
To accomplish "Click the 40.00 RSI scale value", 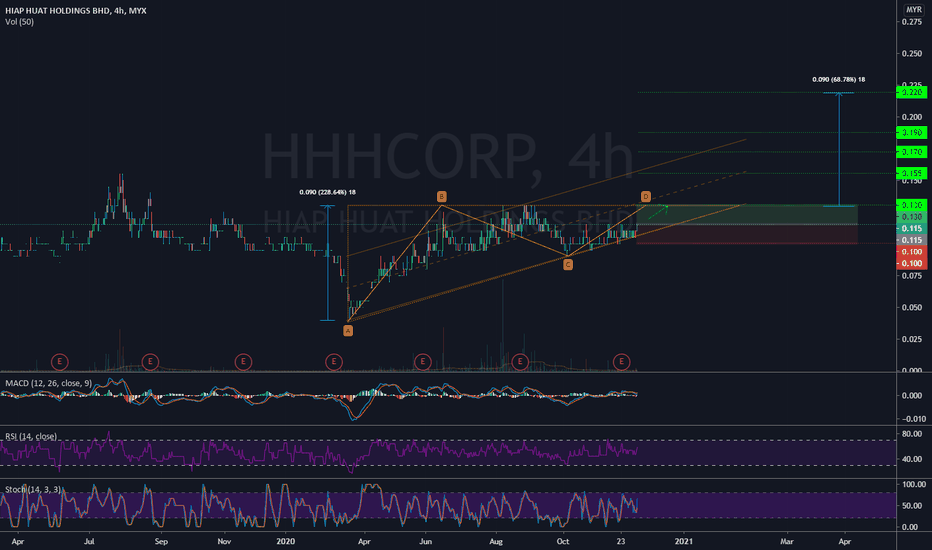I will point(912,459).
